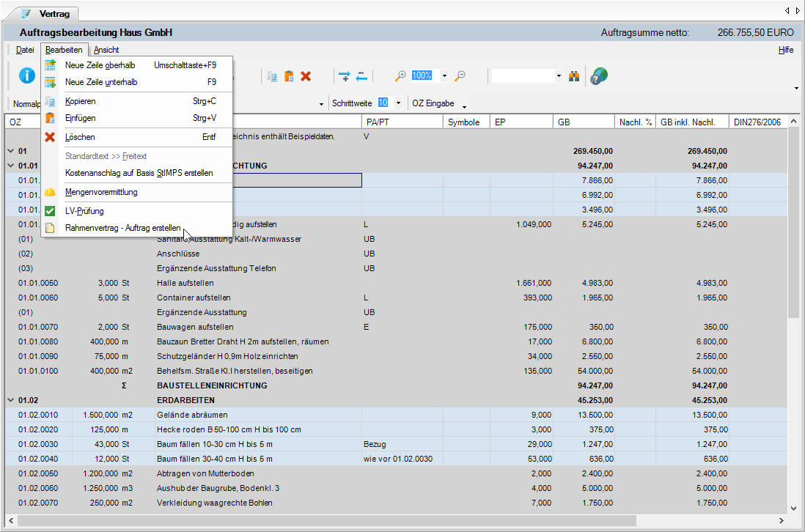The height and width of the screenshot is (532, 805).
Task: Click the indent arrow toolbar icon
Action: 345,76
